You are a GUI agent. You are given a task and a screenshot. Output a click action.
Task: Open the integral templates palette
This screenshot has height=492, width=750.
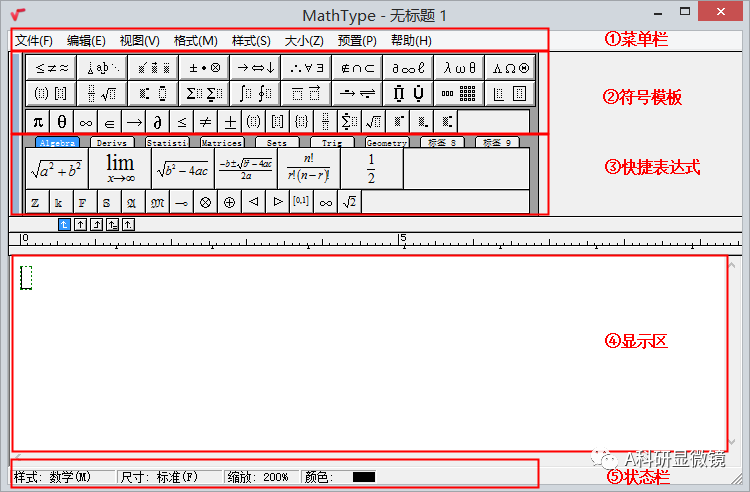pos(254,94)
